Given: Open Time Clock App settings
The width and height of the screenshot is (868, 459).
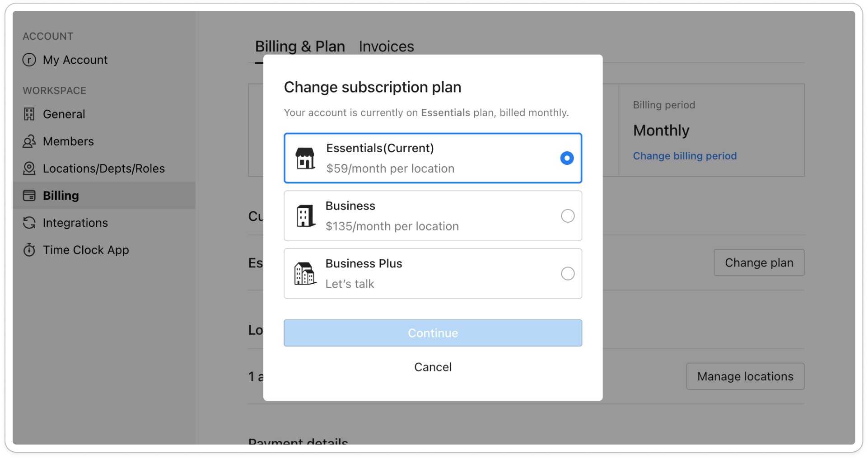Looking at the screenshot, I should (x=86, y=250).
